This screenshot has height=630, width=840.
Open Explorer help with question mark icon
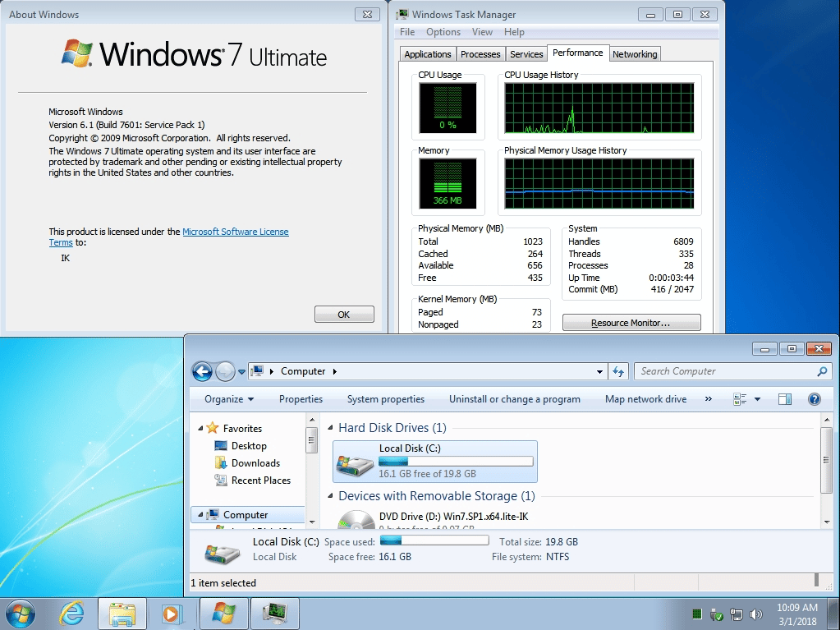814,399
